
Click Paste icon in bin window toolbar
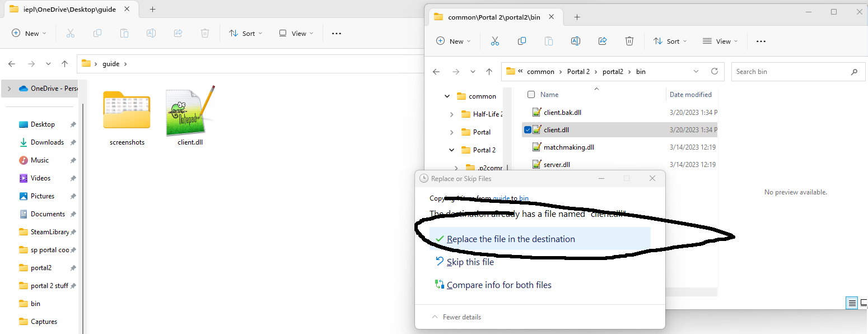[549, 41]
